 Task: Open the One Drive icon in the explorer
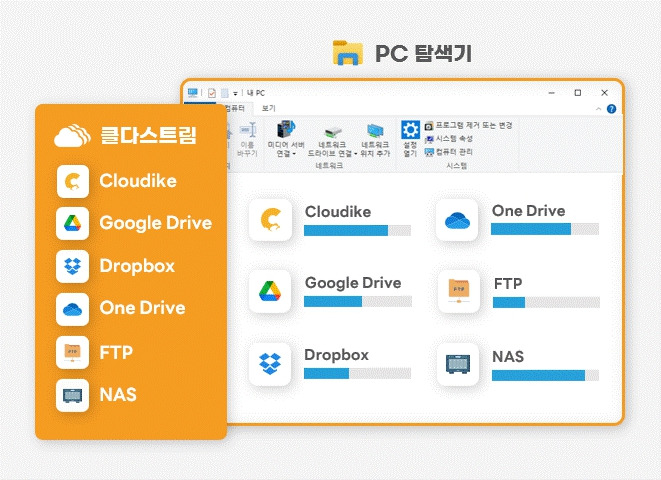tap(457, 220)
